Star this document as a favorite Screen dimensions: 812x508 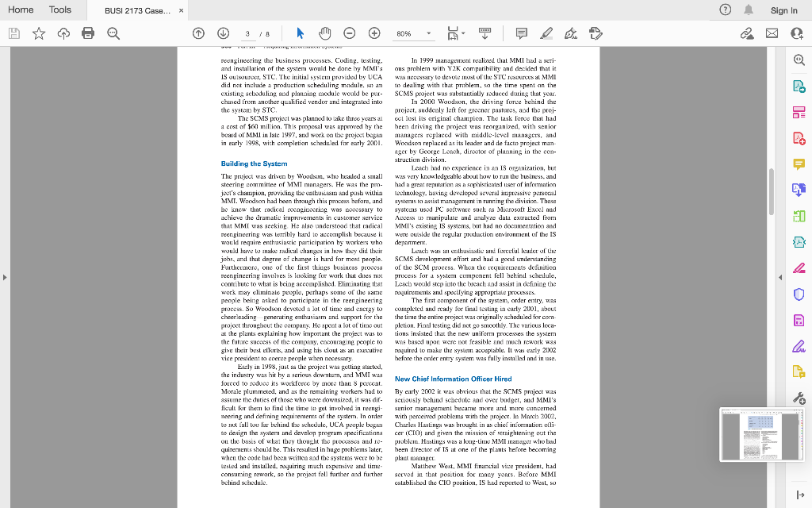37,33
